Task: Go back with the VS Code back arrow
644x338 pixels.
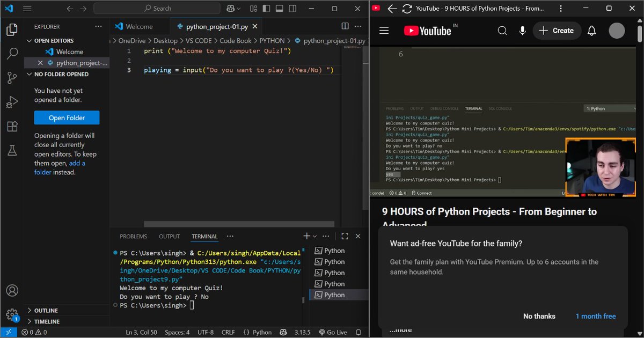Action: click(x=70, y=9)
